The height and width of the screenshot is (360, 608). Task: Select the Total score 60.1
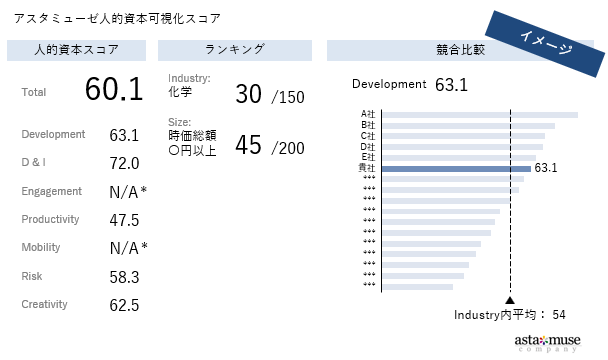point(114,89)
